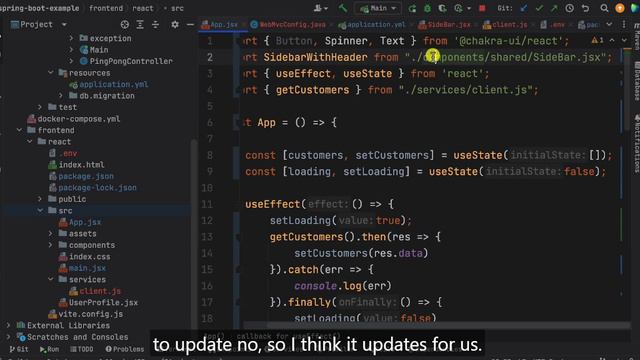Screen dimensions: 640x360
Task: Collapse the resources folder
Action: pyautogui.click(x=51, y=73)
